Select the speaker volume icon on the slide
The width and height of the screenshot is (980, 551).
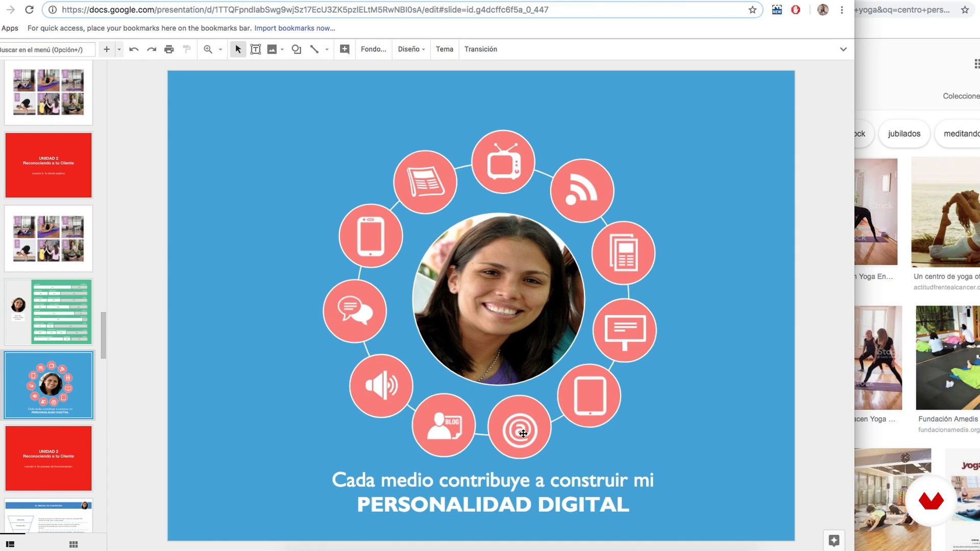point(381,386)
